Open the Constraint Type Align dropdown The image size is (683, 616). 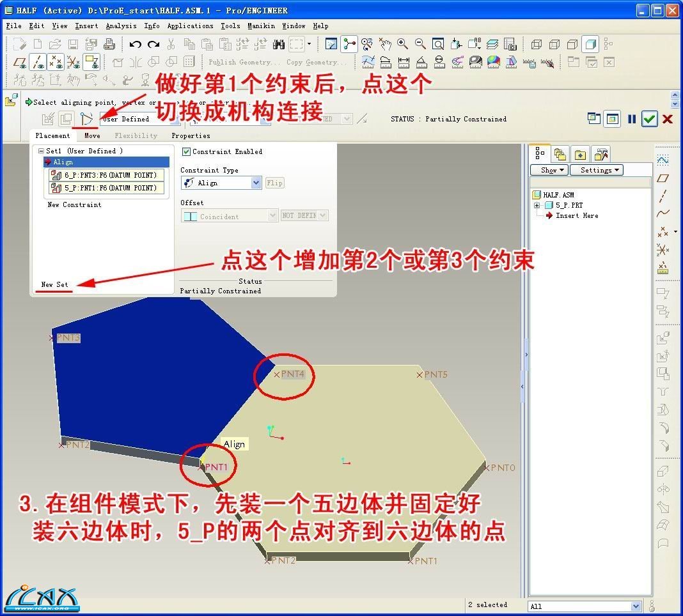pos(256,183)
